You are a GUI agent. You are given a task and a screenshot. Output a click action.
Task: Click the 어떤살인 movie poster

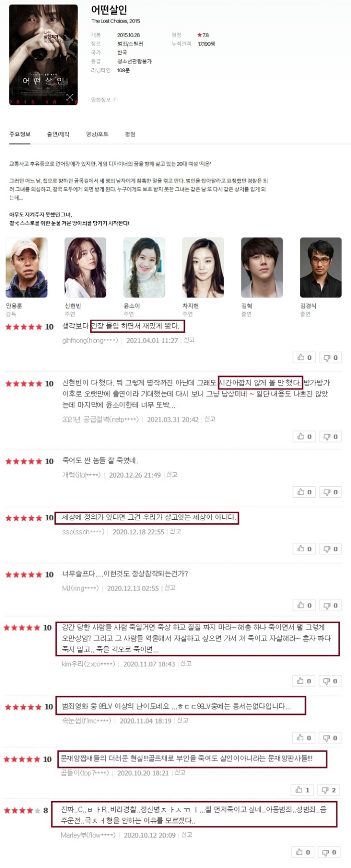[x=44, y=55]
